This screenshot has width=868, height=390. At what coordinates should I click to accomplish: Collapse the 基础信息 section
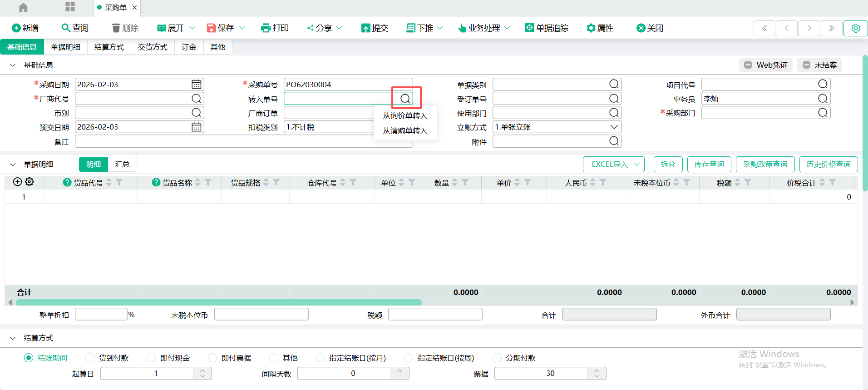pos(13,65)
